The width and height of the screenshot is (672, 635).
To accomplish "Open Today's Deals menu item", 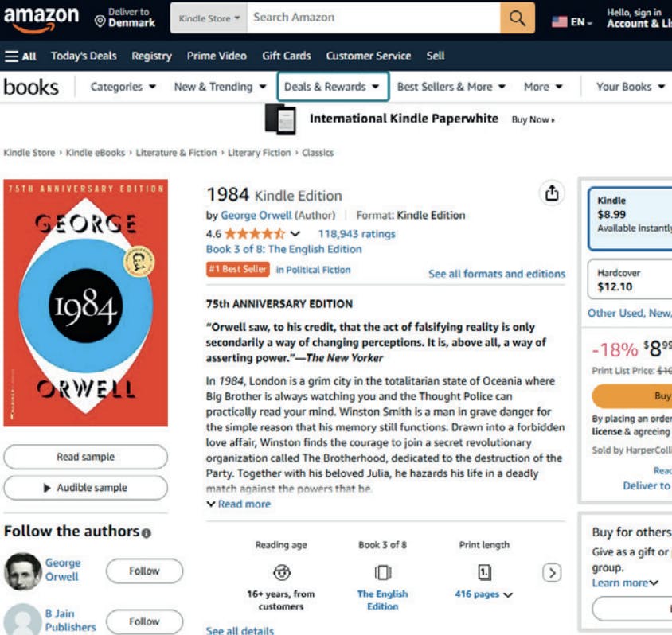I will (x=84, y=56).
